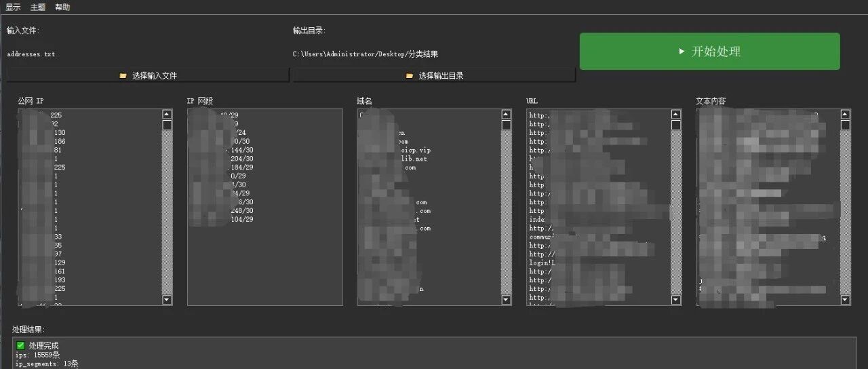The width and height of the screenshot is (868, 369).
Task: Click the 'ips: 15559条' result line
Action: (x=38, y=355)
